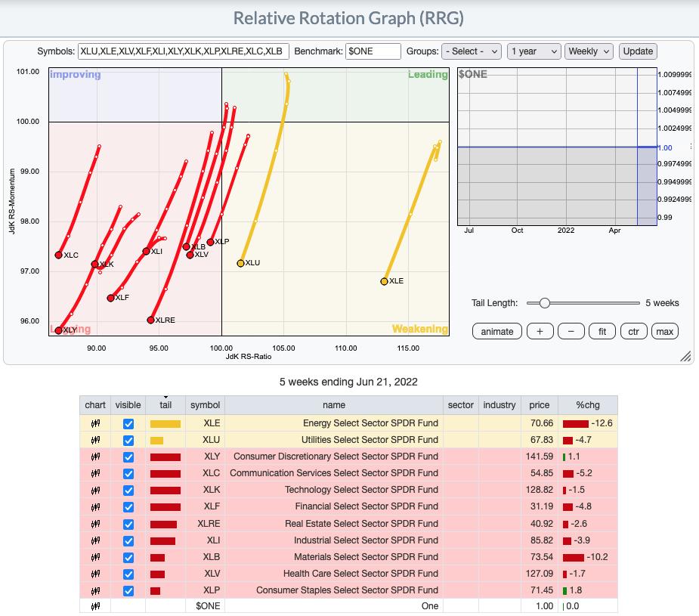Open the chart icon for XLRE row
Viewport: 699px width, 616px height.
95,524
